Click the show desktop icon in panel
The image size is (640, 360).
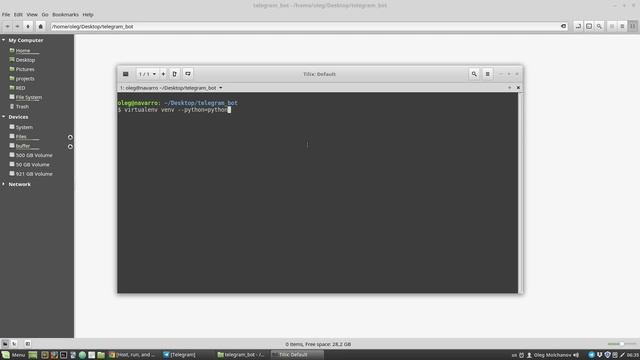(x=33, y=355)
